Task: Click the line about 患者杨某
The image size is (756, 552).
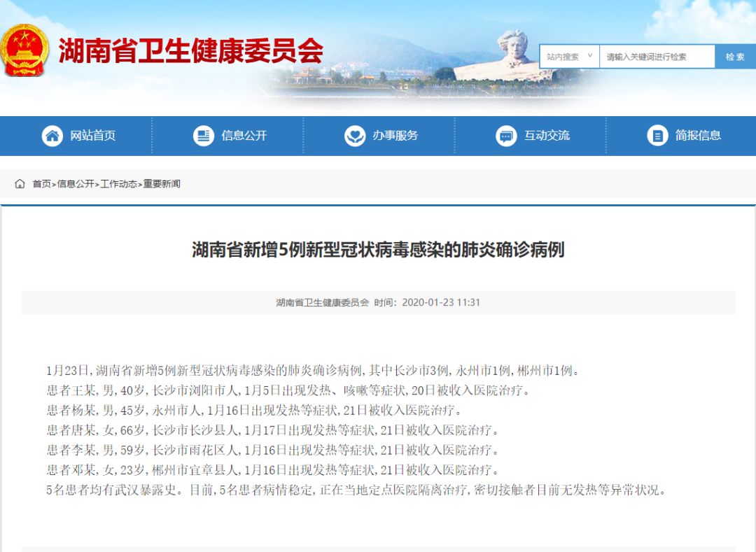Action: pyautogui.click(x=255, y=410)
